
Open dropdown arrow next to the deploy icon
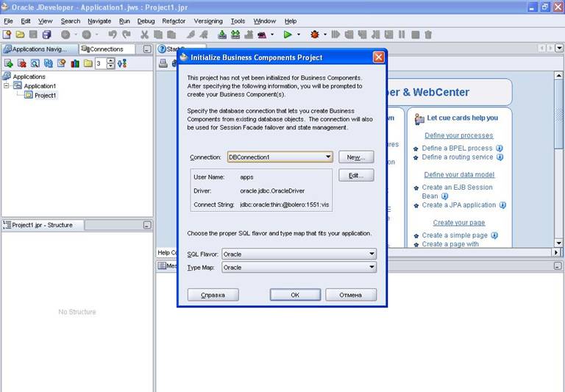(272, 35)
